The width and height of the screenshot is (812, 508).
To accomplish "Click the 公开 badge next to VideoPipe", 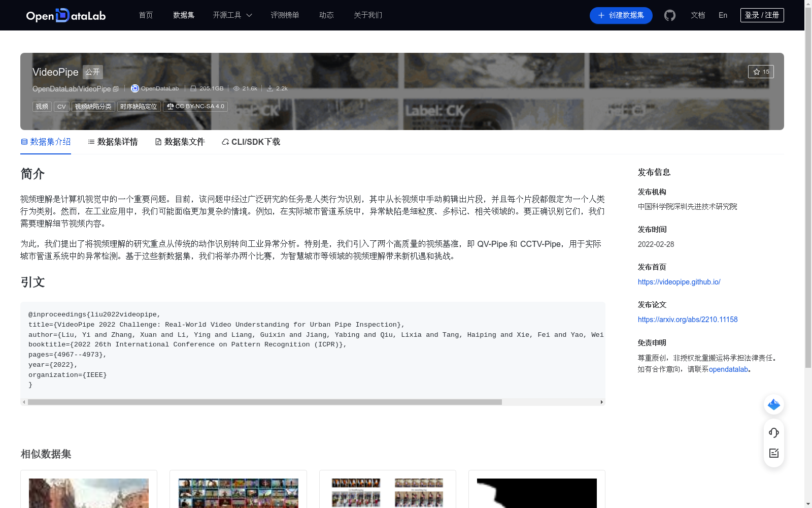I will (x=93, y=72).
